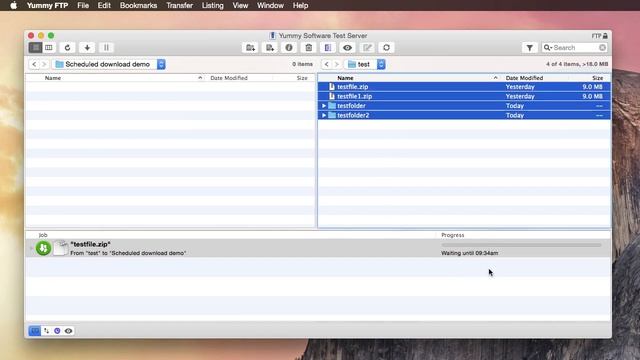This screenshot has width=640, height=360.
Task: Click the job progress bar
Action: tap(521, 245)
